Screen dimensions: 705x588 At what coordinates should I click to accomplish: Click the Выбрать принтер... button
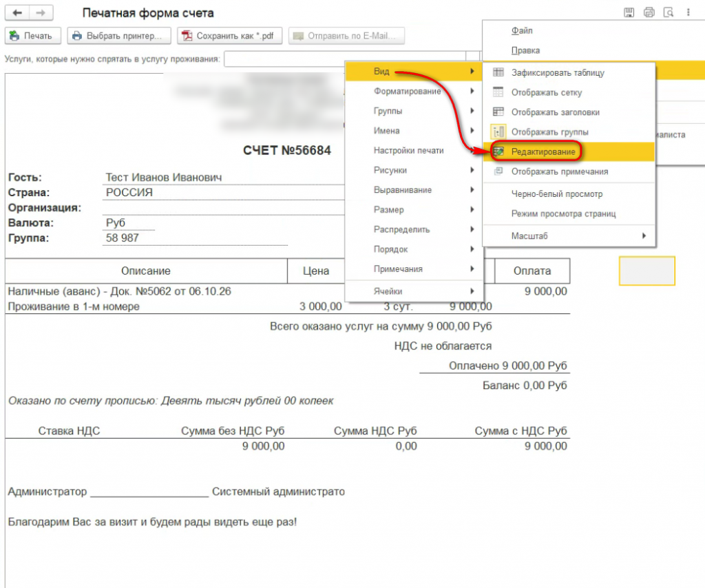click(119, 36)
